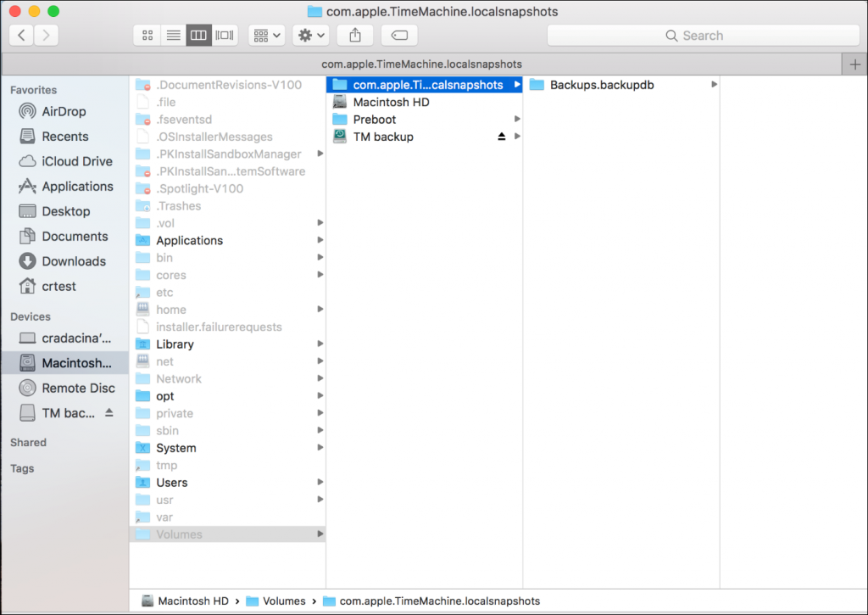Select column view mode
868x615 pixels.
tap(198, 36)
